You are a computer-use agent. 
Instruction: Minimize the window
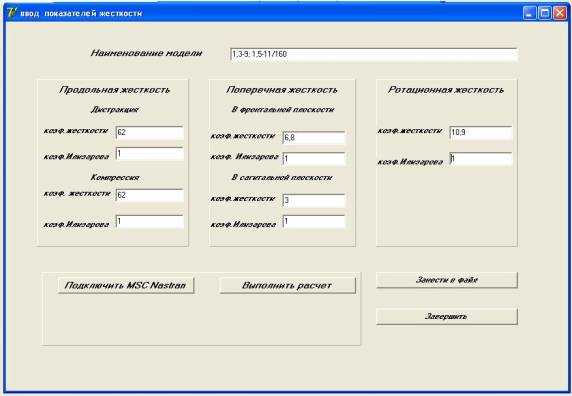529,13
